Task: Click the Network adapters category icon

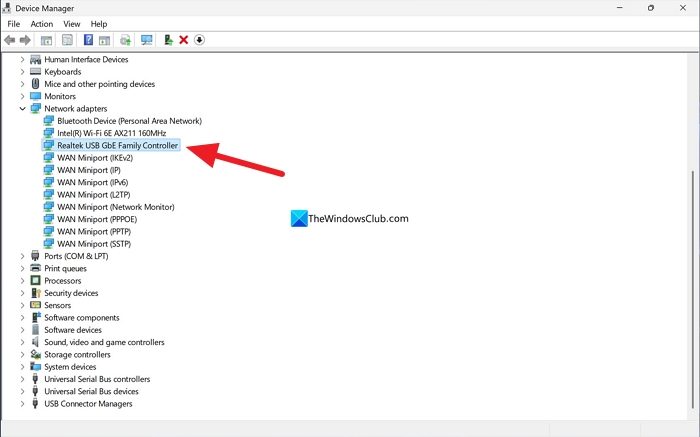Action: (x=35, y=108)
